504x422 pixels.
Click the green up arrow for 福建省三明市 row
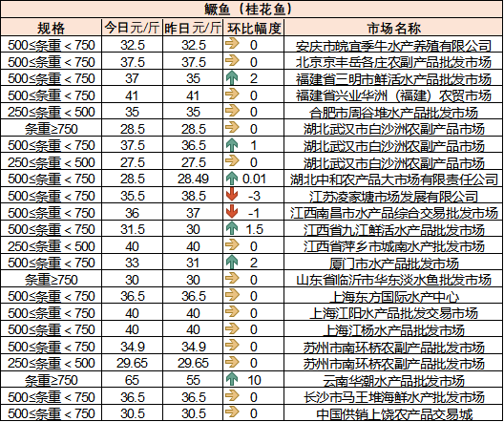pyautogui.click(x=232, y=78)
